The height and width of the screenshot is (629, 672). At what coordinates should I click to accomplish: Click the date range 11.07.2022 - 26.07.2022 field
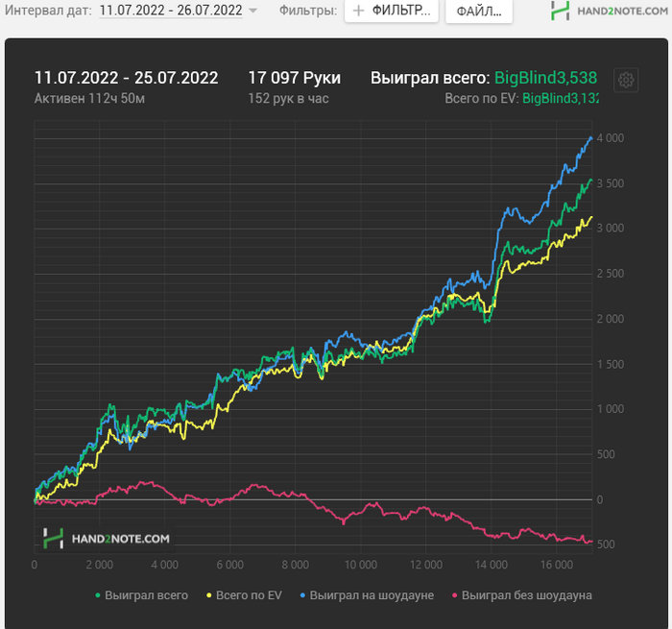tap(171, 11)
